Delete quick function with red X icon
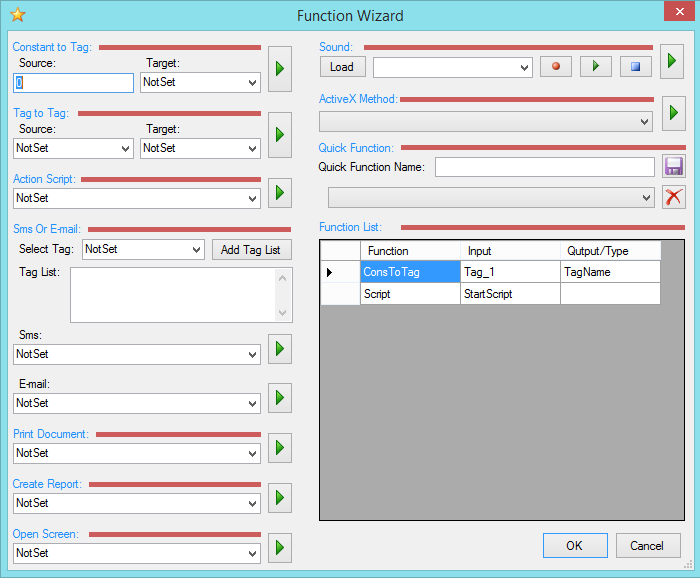The image size is (700, 578). click(x=674, y=197)
